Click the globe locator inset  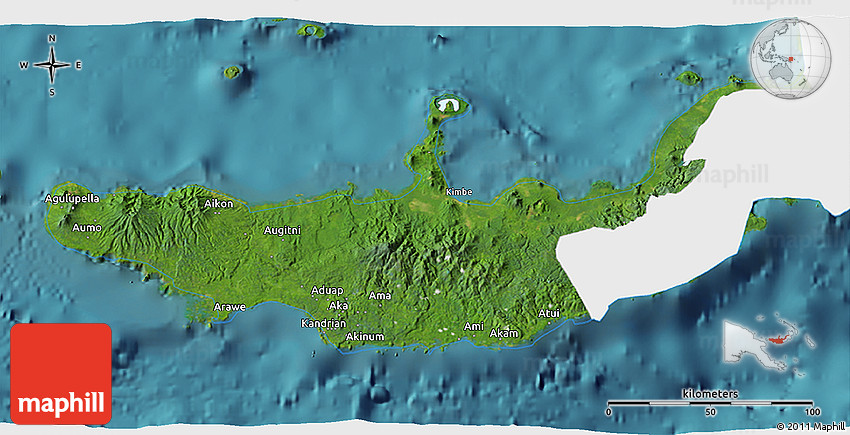(x=790, y=57)
